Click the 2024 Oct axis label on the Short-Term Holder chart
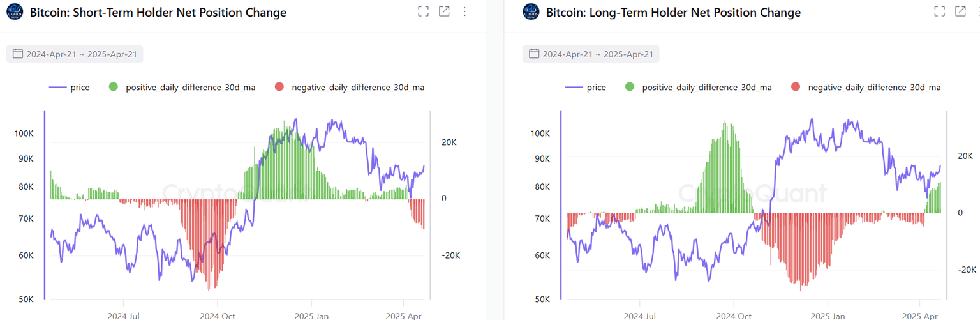The width and height of the screenshot is (980, 320). click(x=218, y=316)
